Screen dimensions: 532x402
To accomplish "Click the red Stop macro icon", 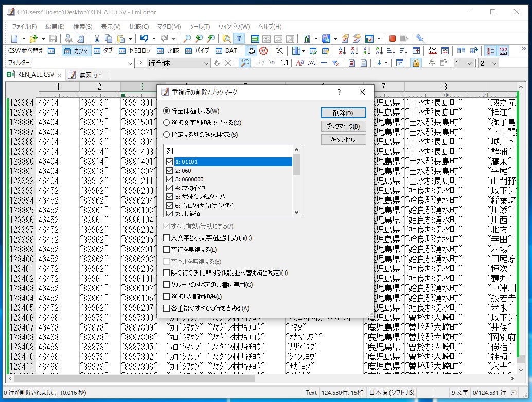I will [393, 39].
